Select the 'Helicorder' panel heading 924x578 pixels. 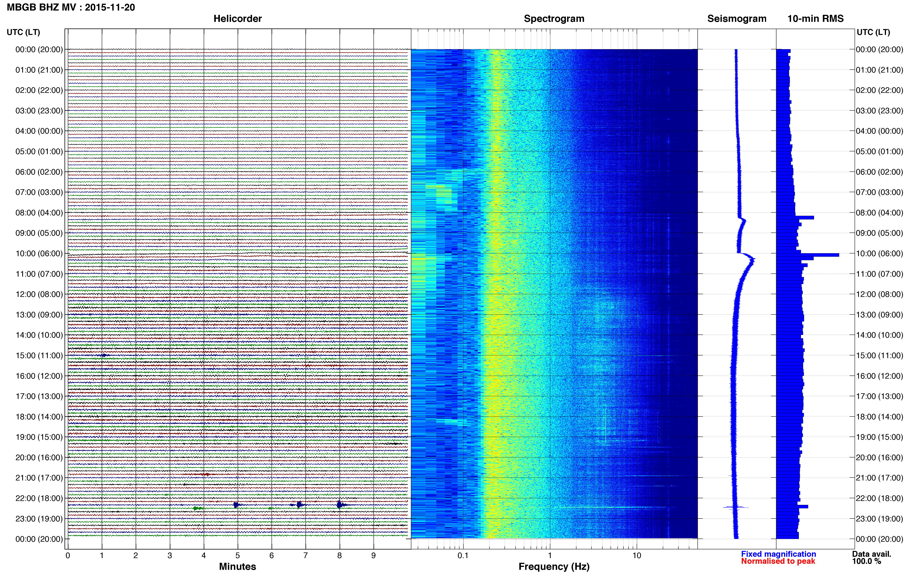(x=238, y=18)
